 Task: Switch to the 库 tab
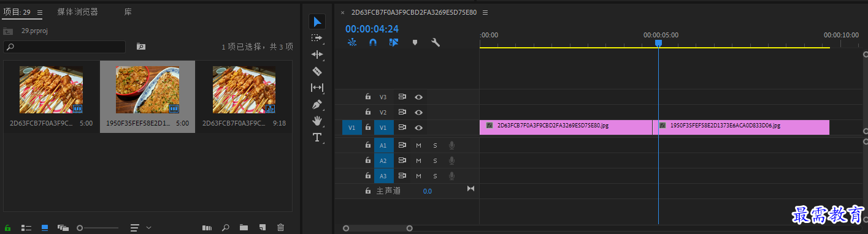pos(128,12)
